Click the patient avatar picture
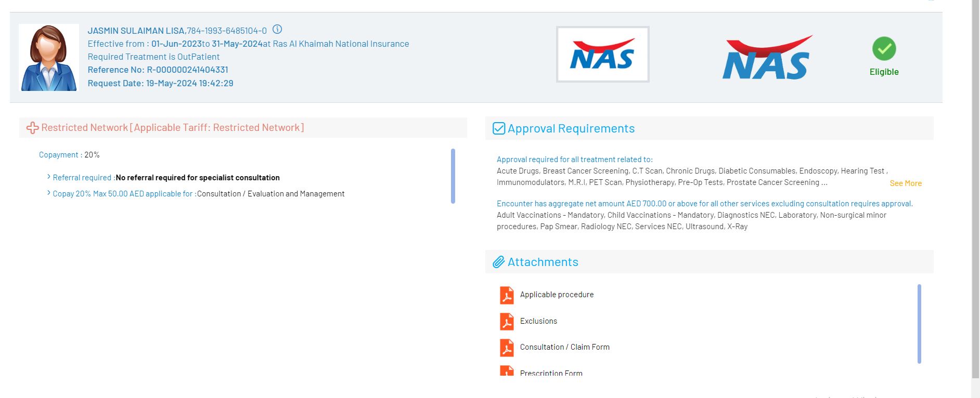 pyautogui.click(x=49, y=58)
